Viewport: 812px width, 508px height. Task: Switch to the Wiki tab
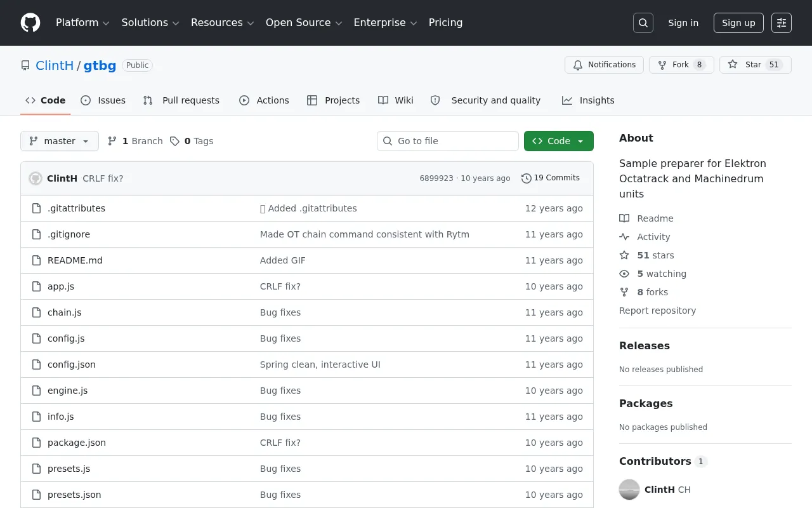tap(396, 100)
